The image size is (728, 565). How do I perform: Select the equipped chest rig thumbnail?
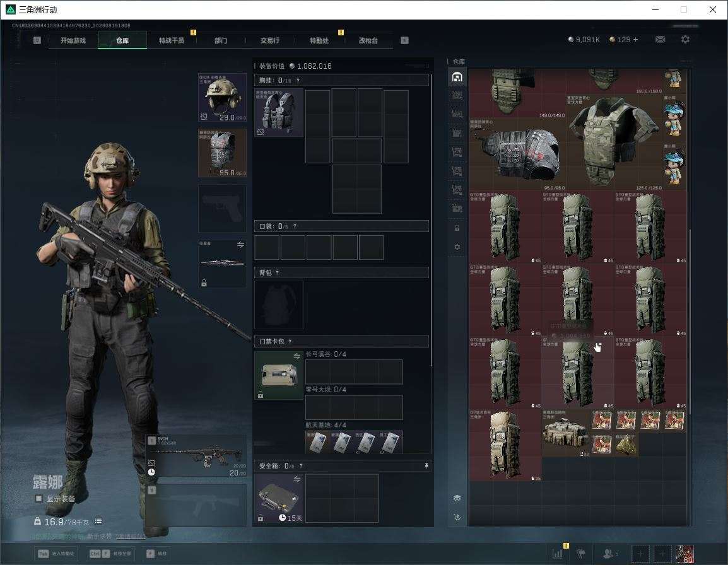[x=279, y=112]
